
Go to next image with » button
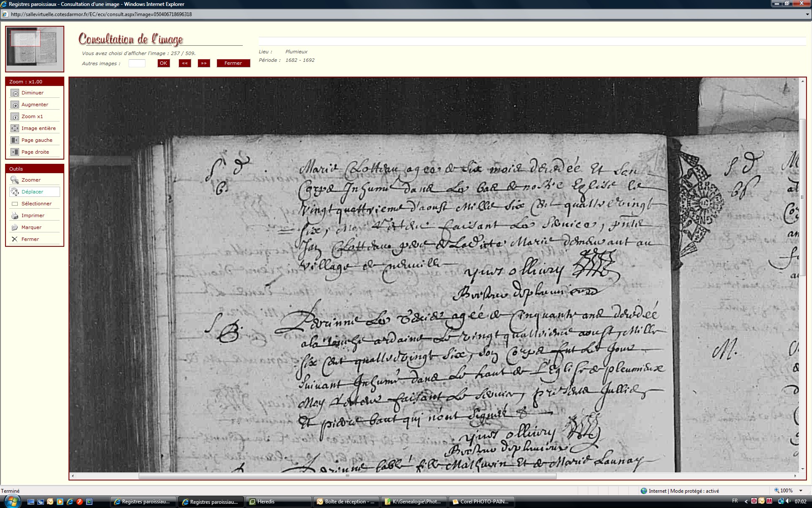204,63
